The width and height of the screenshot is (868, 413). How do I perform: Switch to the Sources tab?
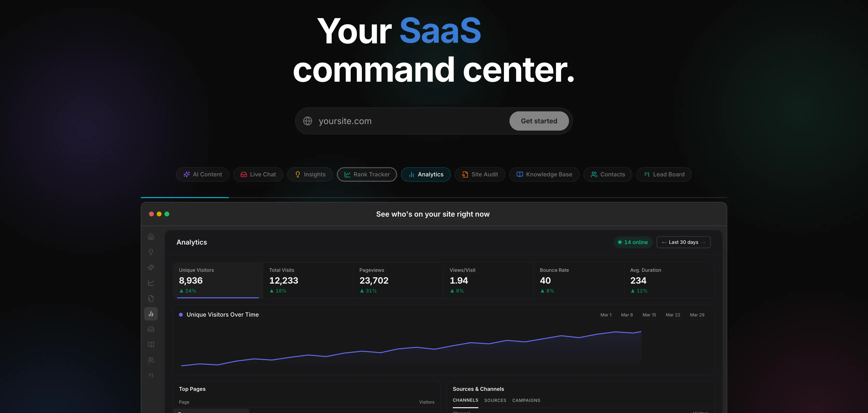(495, 400)
